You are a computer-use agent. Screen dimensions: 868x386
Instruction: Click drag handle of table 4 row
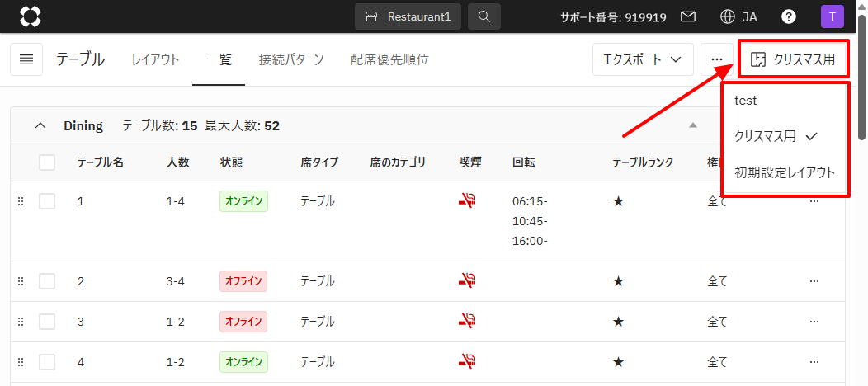21,362
